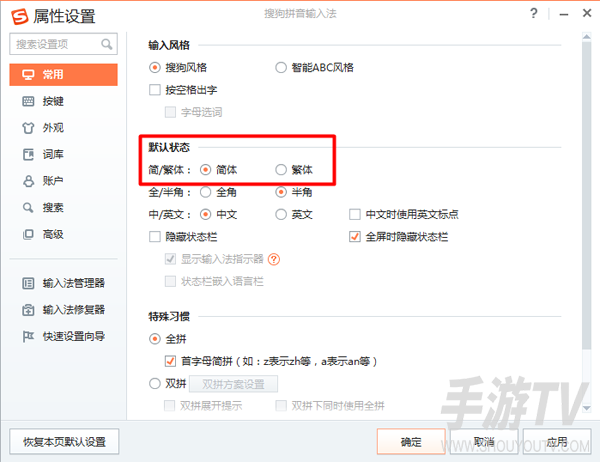600x462 pixels.
Task: Switch to the 高级 settings page
Action: click(63, 234)
